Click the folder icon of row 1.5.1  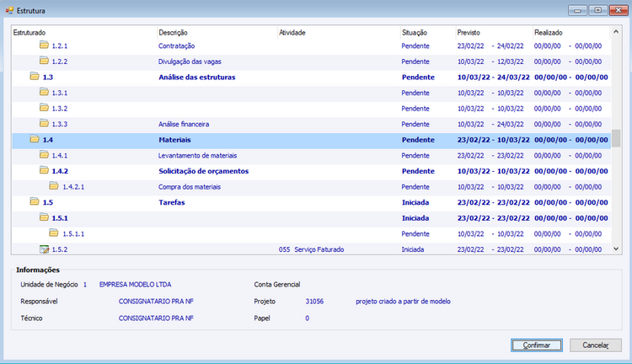[44, 217]
